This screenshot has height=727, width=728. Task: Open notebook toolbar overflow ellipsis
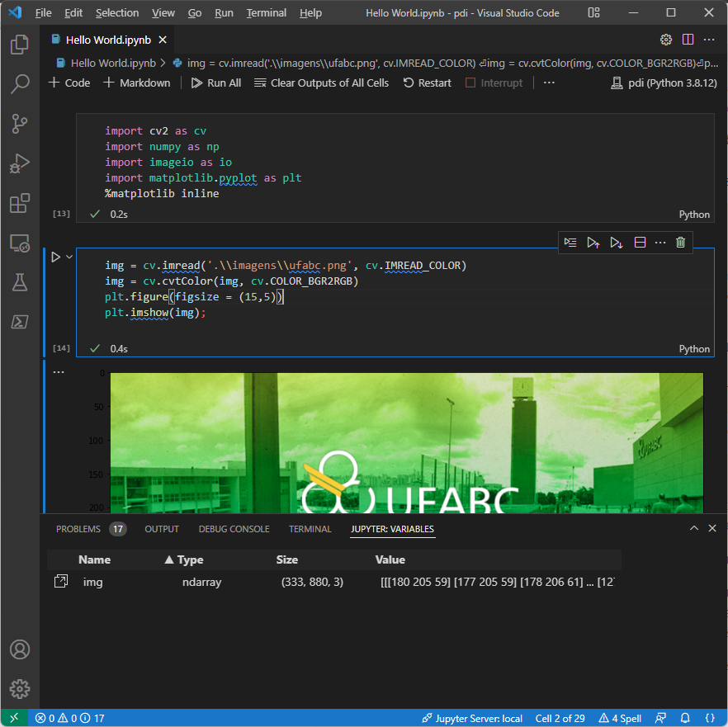coord(549,83)
